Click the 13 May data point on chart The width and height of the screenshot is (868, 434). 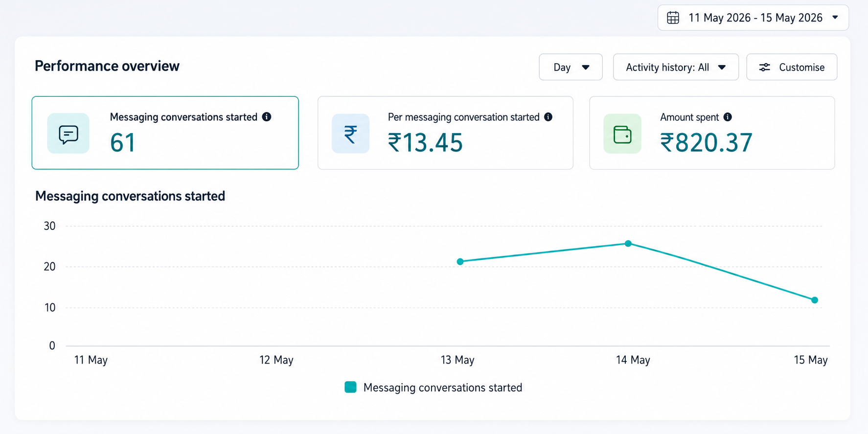point(460,262)
